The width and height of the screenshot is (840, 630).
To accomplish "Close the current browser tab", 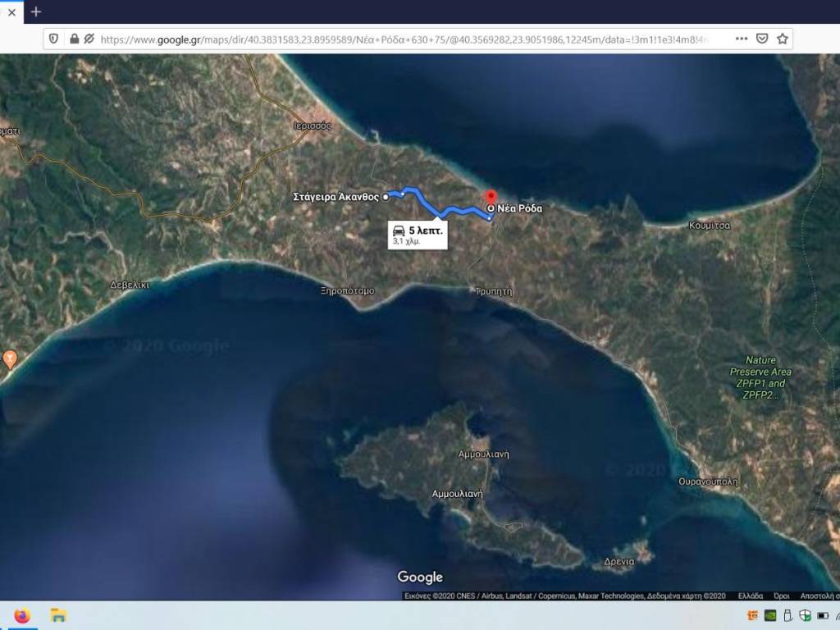I will 11,11.
